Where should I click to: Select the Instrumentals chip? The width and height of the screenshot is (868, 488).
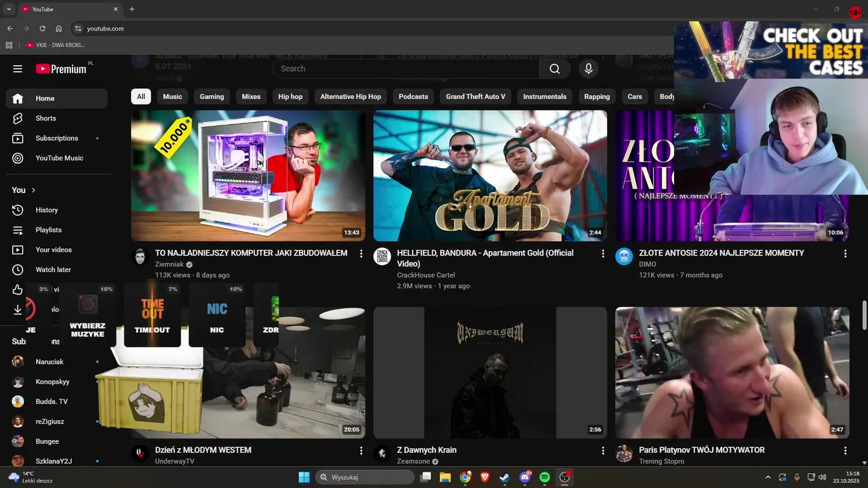[x=545, y=96]
